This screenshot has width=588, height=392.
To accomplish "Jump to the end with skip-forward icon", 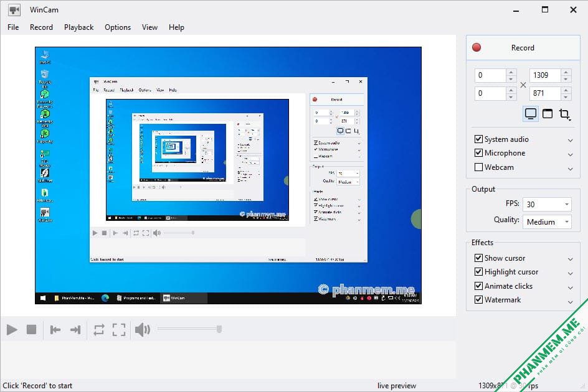I will coord(75,330).
